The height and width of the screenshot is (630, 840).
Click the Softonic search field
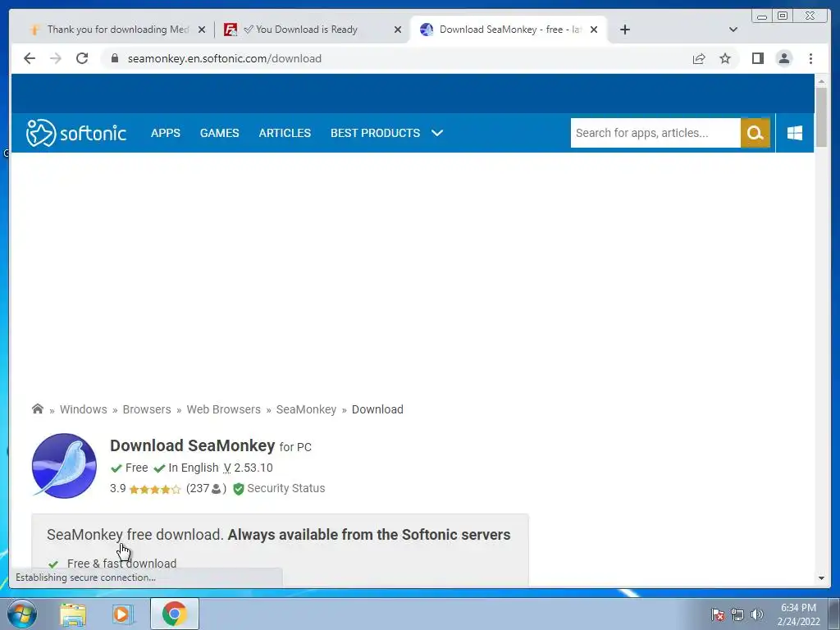click(x=655, y=133)
